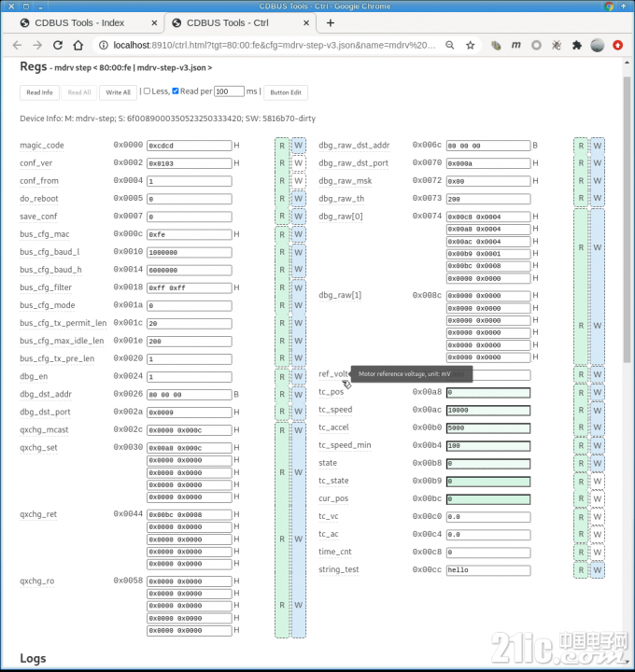Click R for the dbg_dst_port register
Screen dimensions: 635x672
(x=282, y=412)
